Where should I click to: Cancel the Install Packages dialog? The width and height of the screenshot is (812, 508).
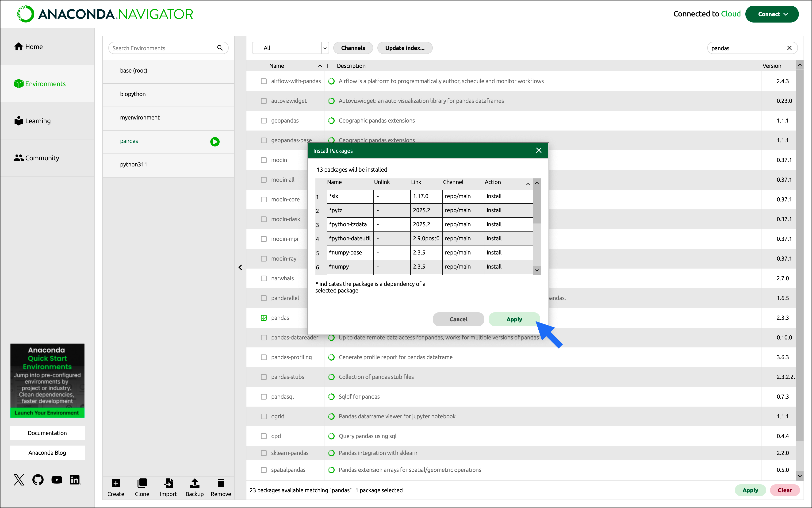[x=458, y=319]
